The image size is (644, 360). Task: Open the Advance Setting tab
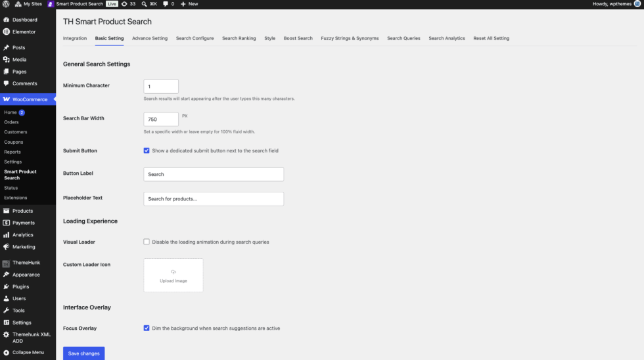pos(150,38)
